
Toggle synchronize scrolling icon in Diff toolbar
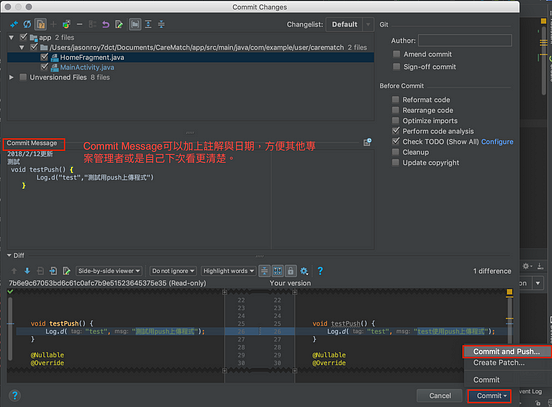277,271
